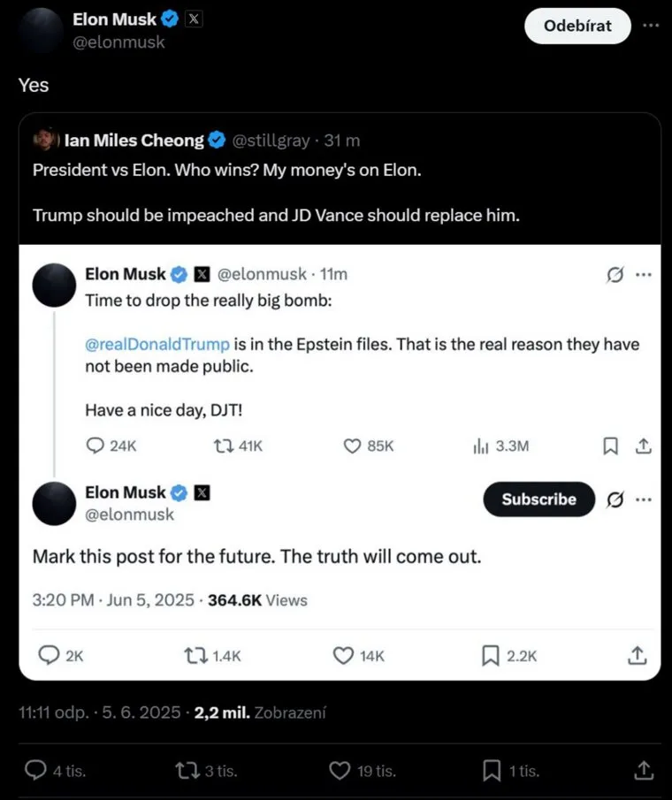Click the reply icon with 4 tis.
The width and height of the screenshot is (672, 800).
click(35, 771)
